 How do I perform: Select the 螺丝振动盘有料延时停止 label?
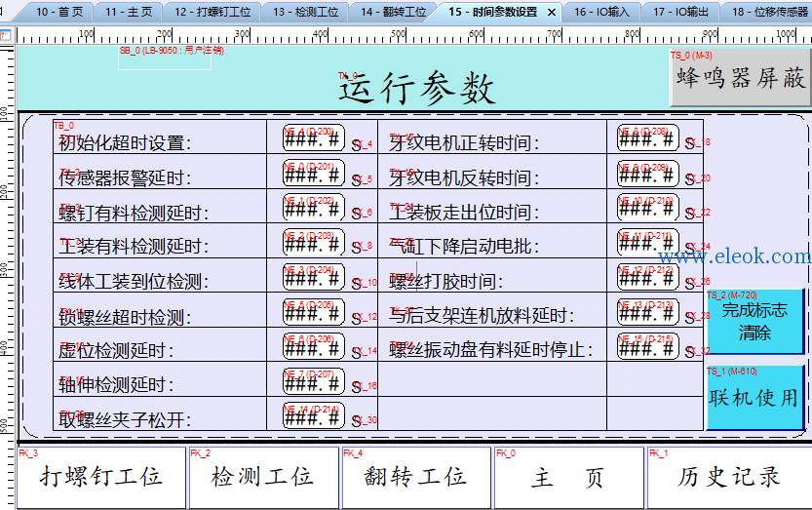pos(491,350)
